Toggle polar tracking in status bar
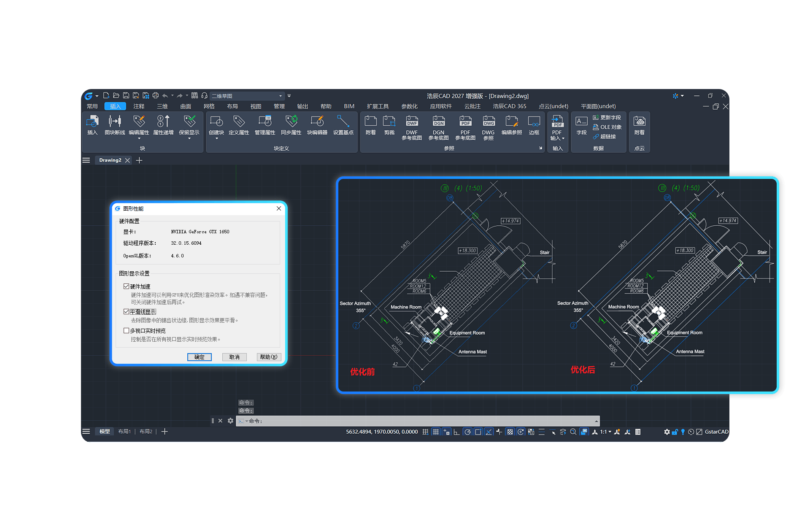The image size is (810, 532). [467, 432]
